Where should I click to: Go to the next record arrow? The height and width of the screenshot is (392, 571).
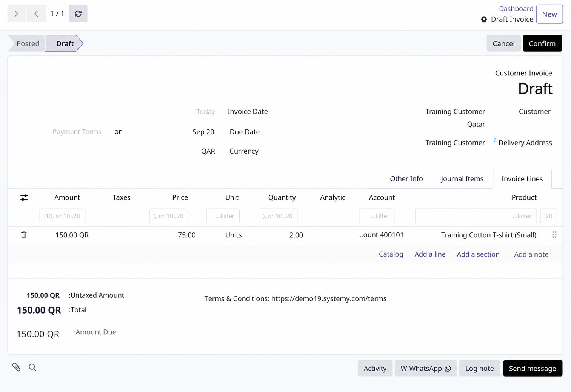[x=17, y=14]
